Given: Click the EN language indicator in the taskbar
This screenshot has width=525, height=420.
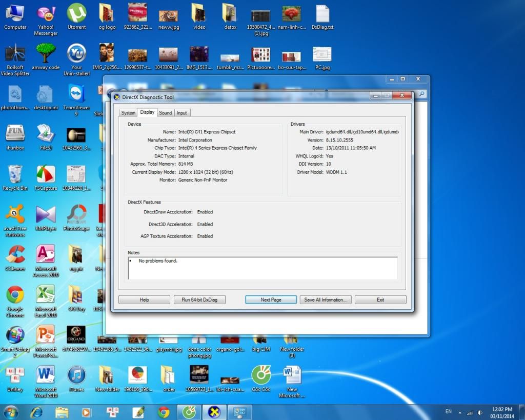Looking at the screenshot, I should pyautogui.click(x=449, y=412).
